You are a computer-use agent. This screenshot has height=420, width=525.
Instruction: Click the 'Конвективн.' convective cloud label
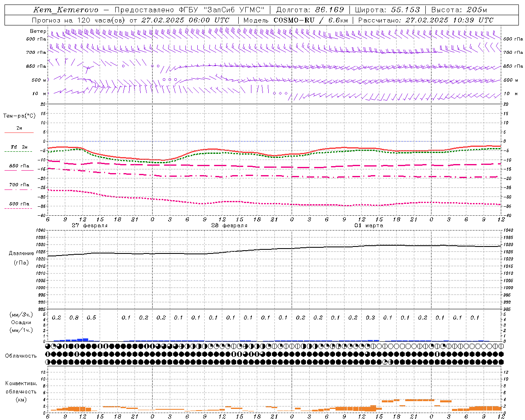point(21,383)
